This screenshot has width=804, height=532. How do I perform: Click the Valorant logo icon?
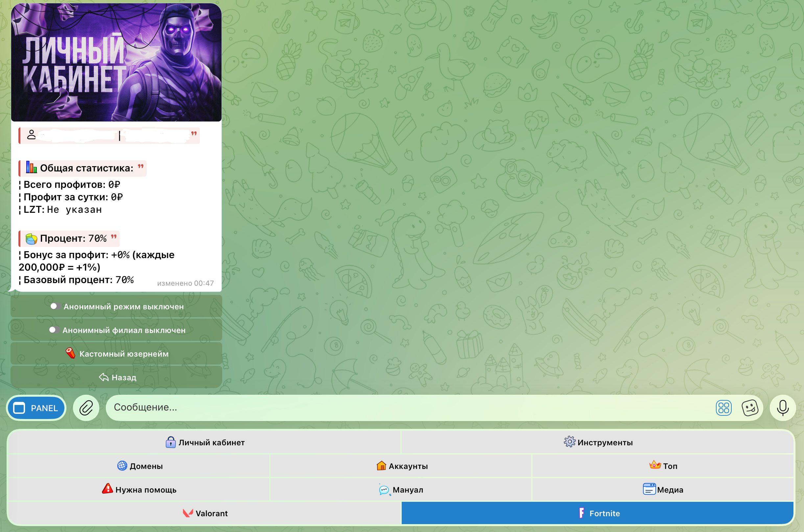(x=188, y=513)
